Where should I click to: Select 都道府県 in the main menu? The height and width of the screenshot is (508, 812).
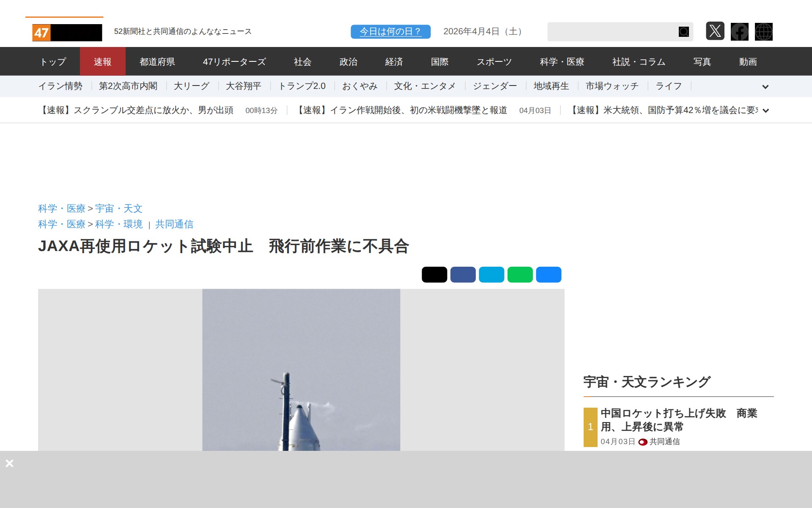pos(157,62)
